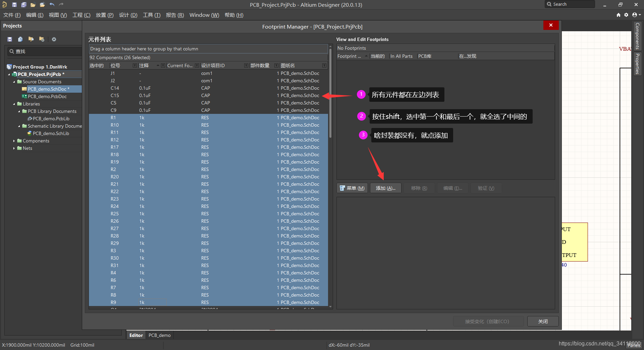Viewport: 644px width, 350px height.
Task: Open the 帮助 (H) menu
Action: [x=234, y=15]
